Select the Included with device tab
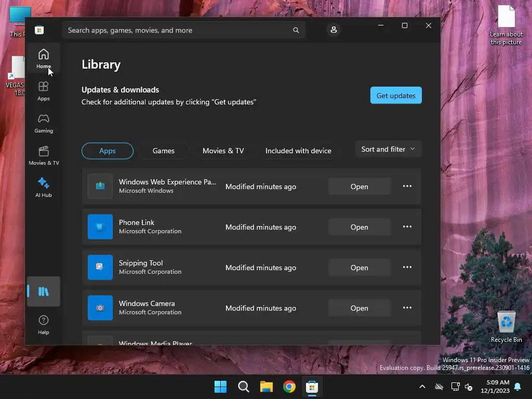 coord(298,151)
